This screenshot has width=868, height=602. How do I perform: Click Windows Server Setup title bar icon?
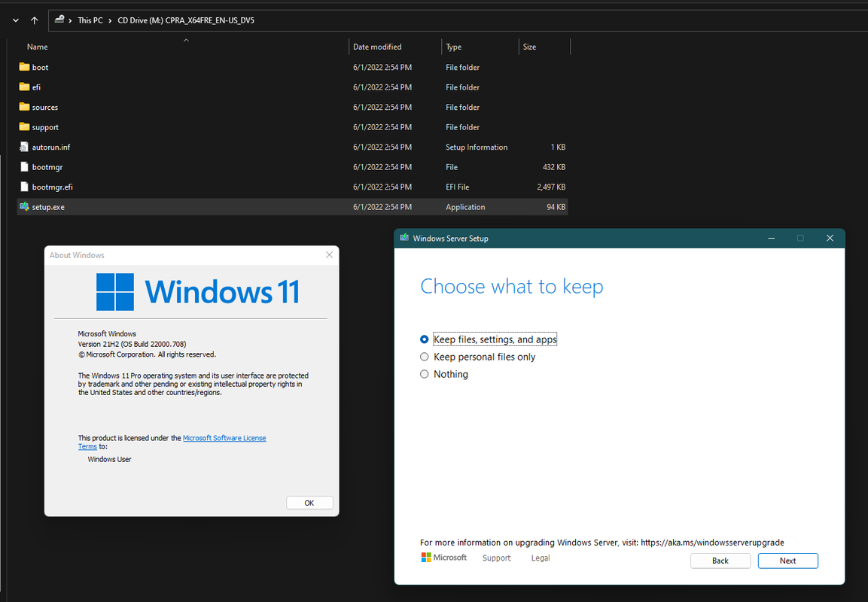(404, 238)
